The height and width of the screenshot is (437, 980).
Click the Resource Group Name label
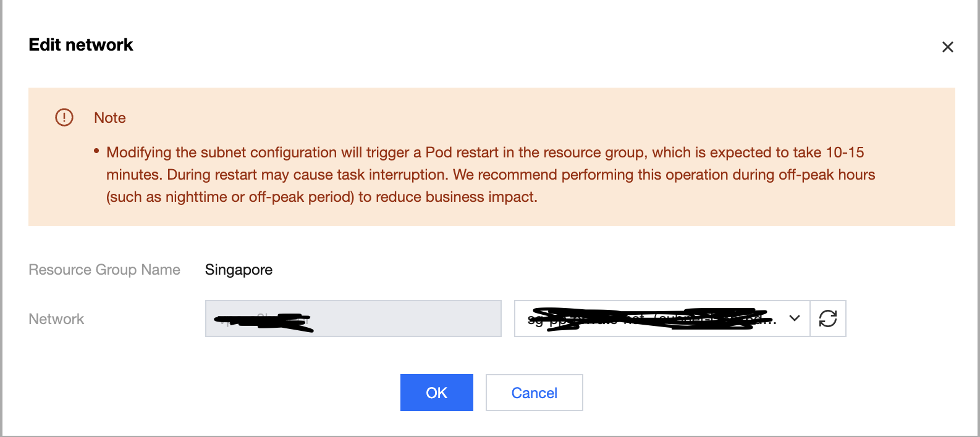[x=104, y=270]
